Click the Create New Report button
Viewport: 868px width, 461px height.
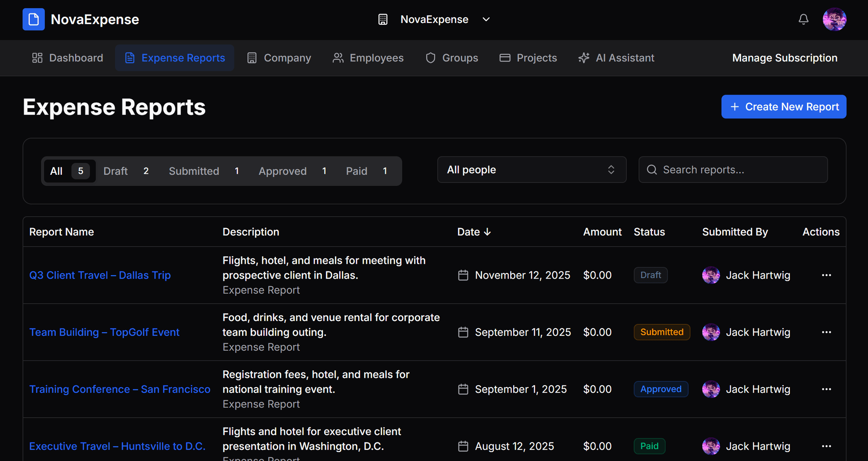click(x=784, y=106)
